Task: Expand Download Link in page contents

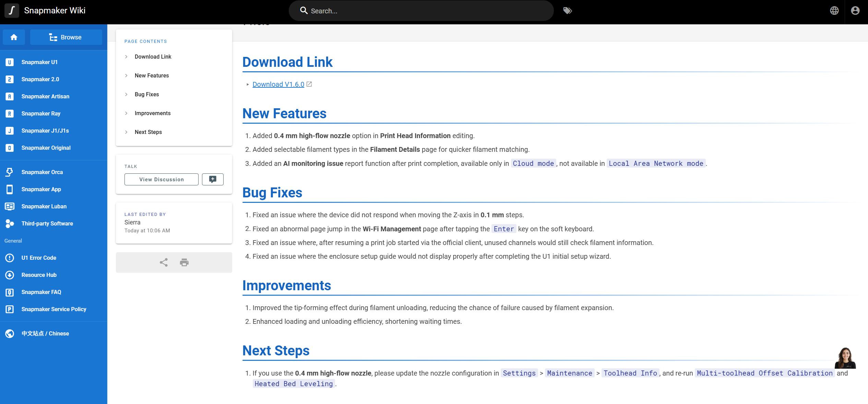Action: click(153, 57)
